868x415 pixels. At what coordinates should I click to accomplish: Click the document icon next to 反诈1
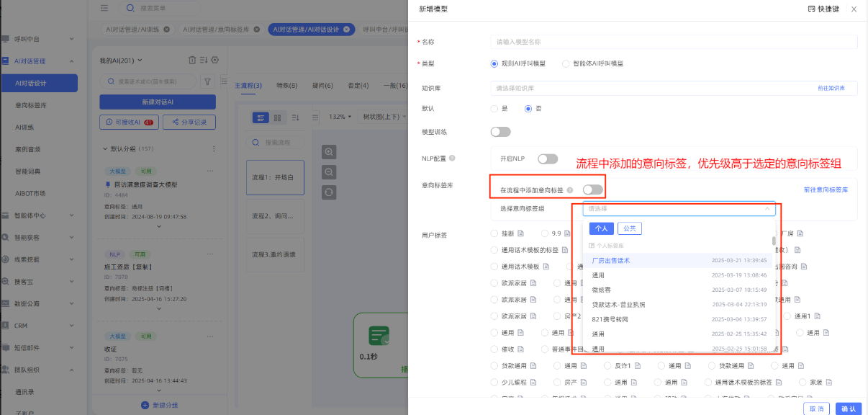pyautogui.click(x=638, y=366)
